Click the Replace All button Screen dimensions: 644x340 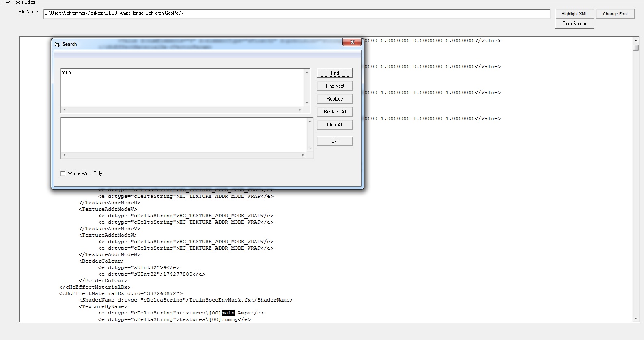coord(335,112)
